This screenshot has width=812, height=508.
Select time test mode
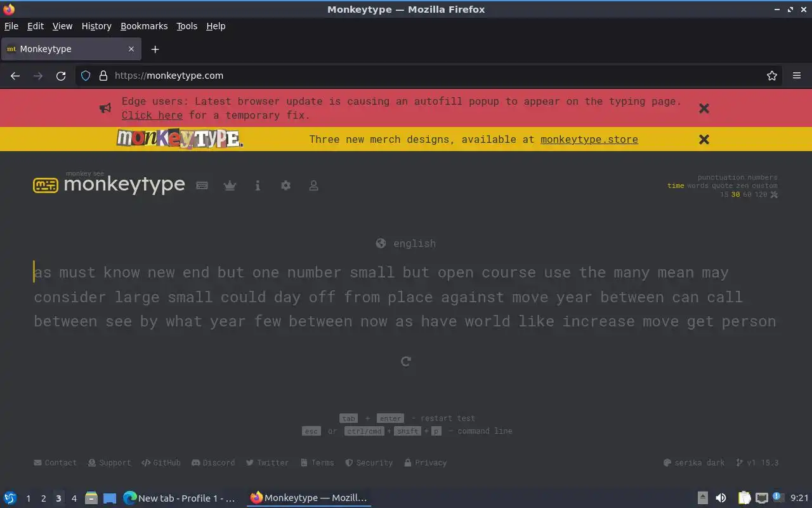click(676, 186)
